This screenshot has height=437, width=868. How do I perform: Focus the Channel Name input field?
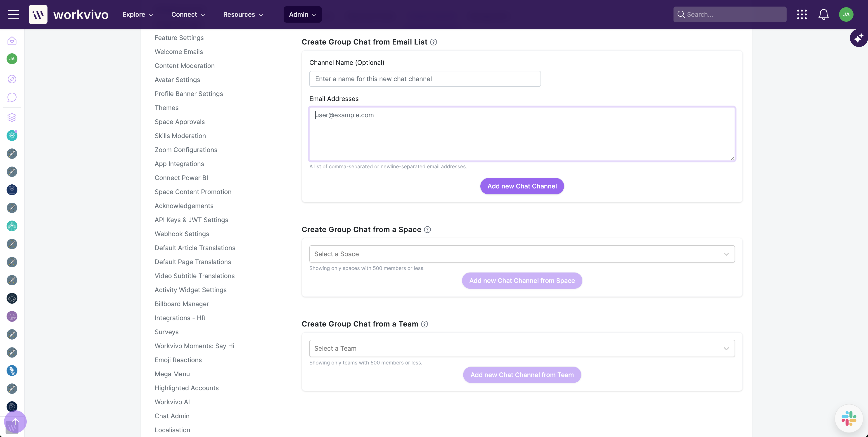[425, 79]
